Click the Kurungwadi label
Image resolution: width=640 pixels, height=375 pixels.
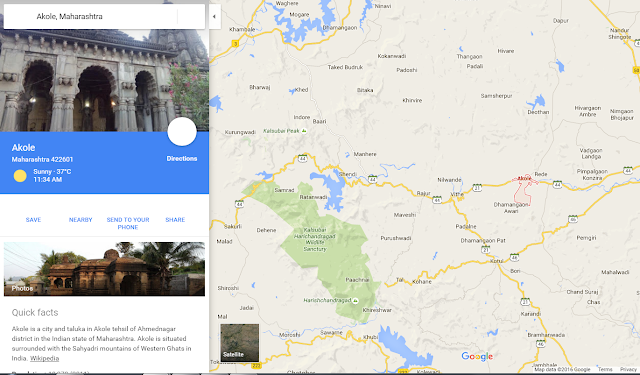click(240, 132)
